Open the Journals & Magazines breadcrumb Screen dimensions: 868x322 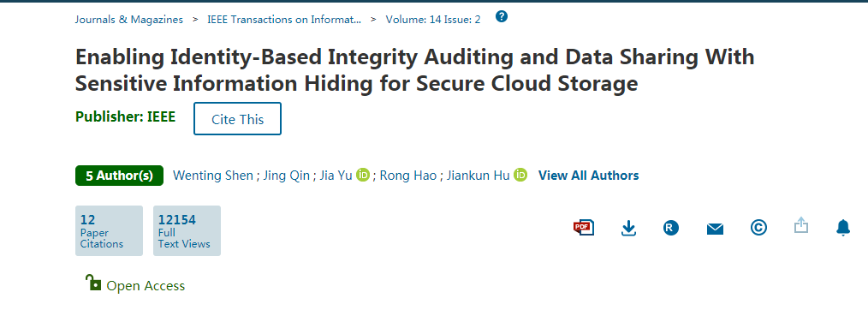[129, 20]
